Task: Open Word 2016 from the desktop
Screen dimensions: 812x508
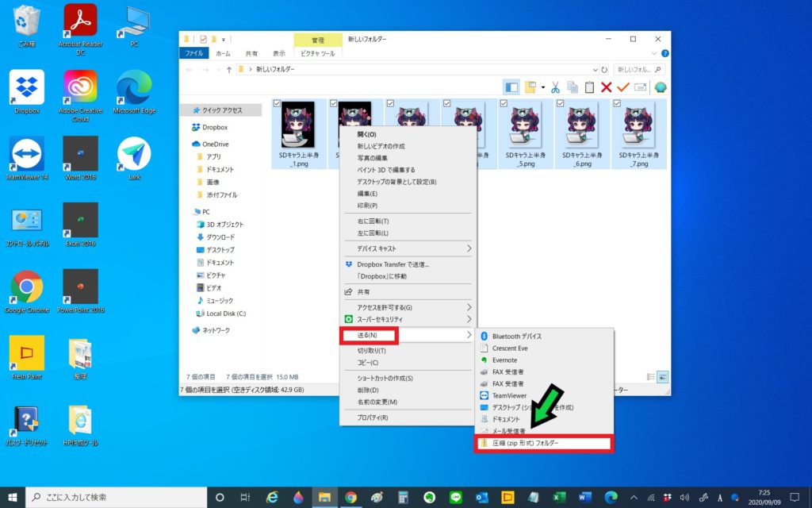Action: (79, 155)
